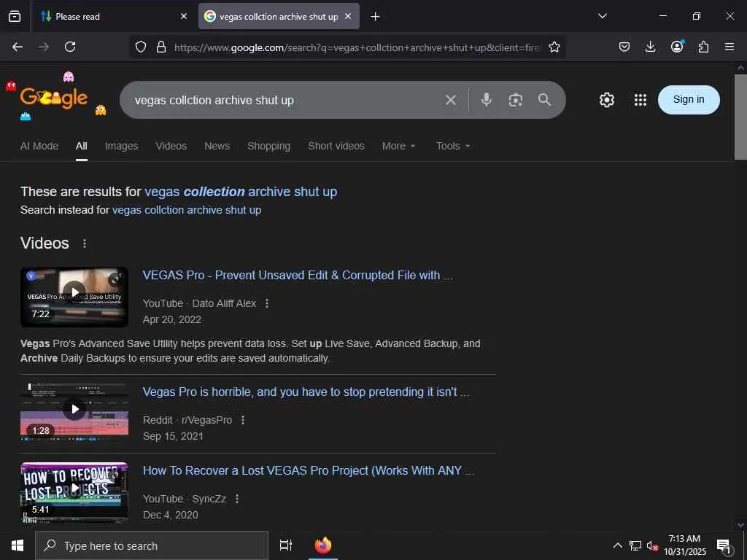
Task: Click the magnifier search submit icon
Action: click(x=544, y=100)
